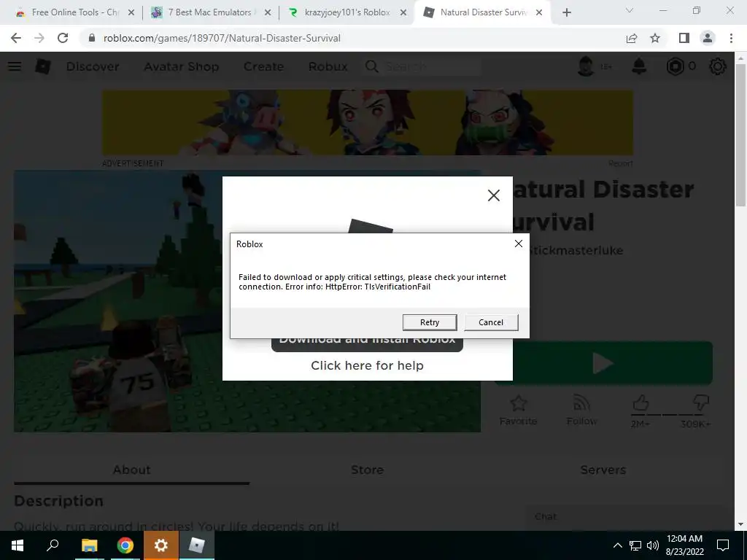Close the Natural Disaster Survival tab
Image resolution: width=747 pixels, height=560 pixels.
539,13
